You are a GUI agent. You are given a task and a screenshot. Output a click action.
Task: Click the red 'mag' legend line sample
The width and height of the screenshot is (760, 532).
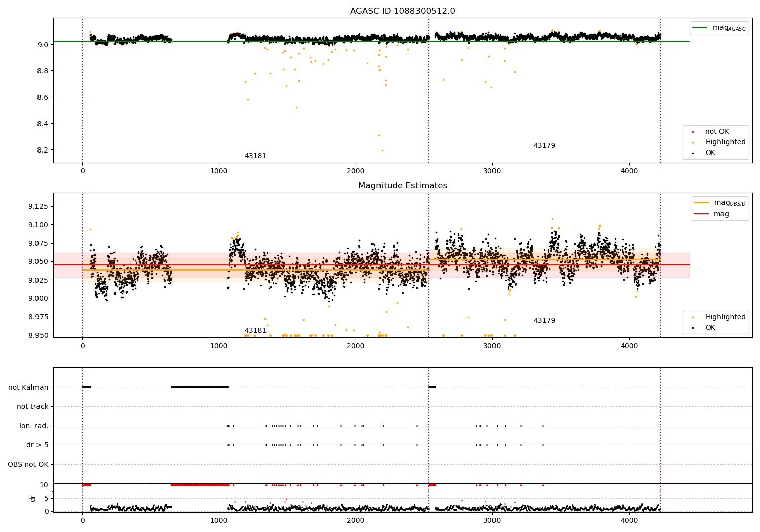click(x=702, y=214)
